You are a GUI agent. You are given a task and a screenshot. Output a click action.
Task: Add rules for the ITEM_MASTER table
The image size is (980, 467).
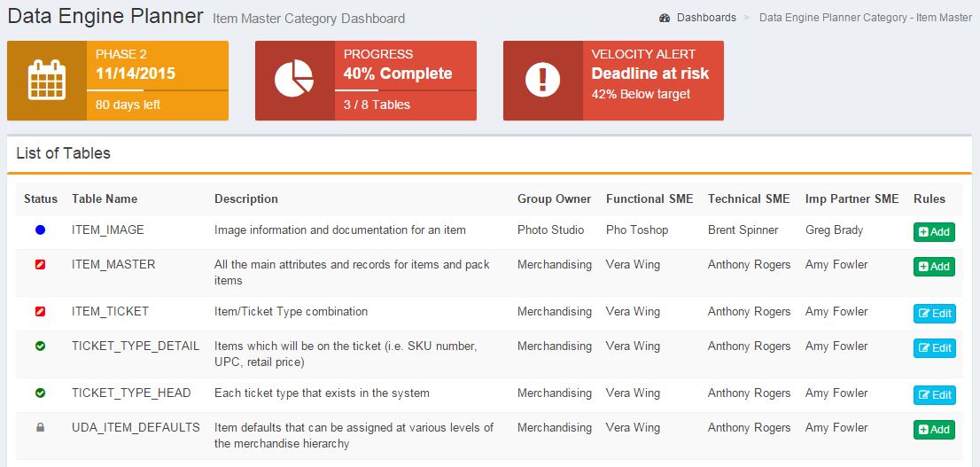point(934,267)
